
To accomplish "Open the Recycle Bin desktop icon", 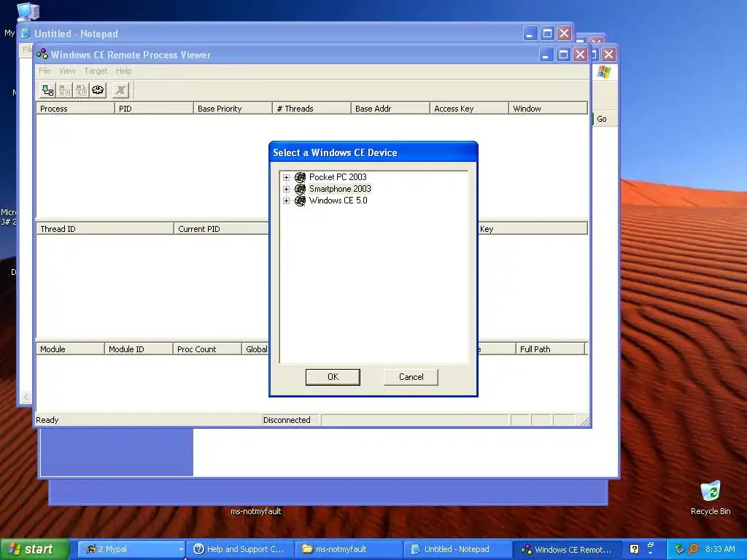I will click(711, 492).
